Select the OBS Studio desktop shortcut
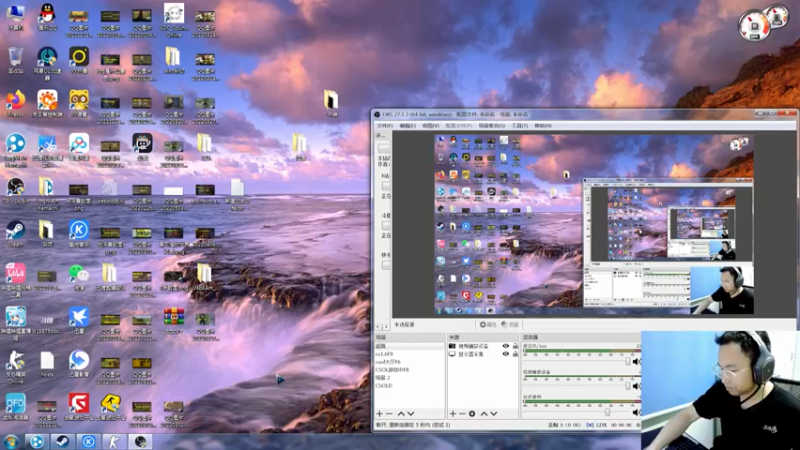800x450 pixels. [15, 190]
